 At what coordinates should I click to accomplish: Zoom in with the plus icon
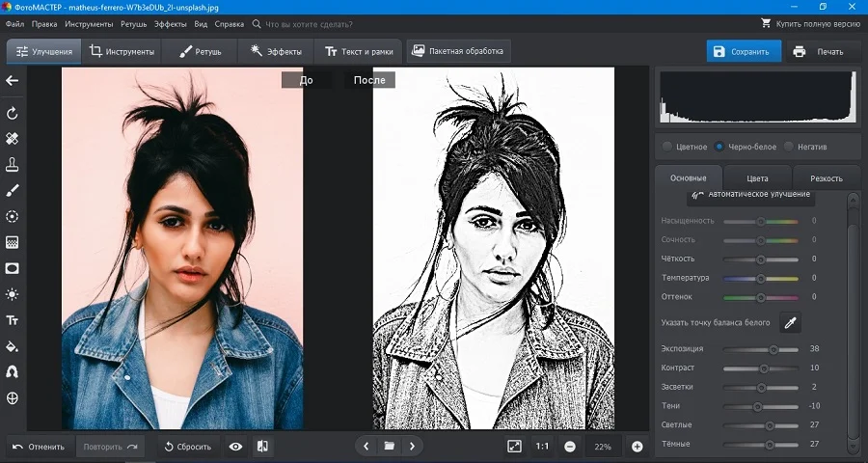pos(637,447)
